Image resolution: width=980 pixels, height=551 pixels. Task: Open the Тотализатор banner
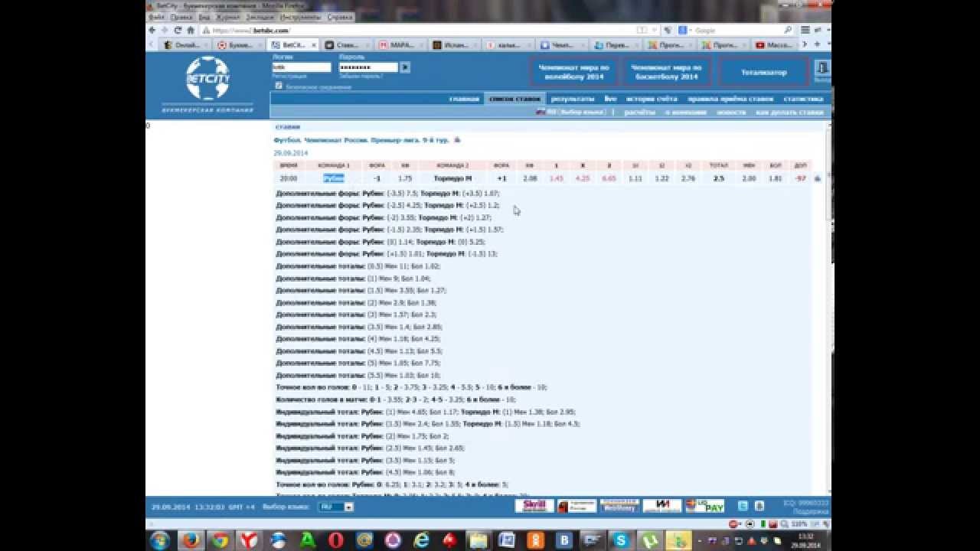[x=763, y=73]
